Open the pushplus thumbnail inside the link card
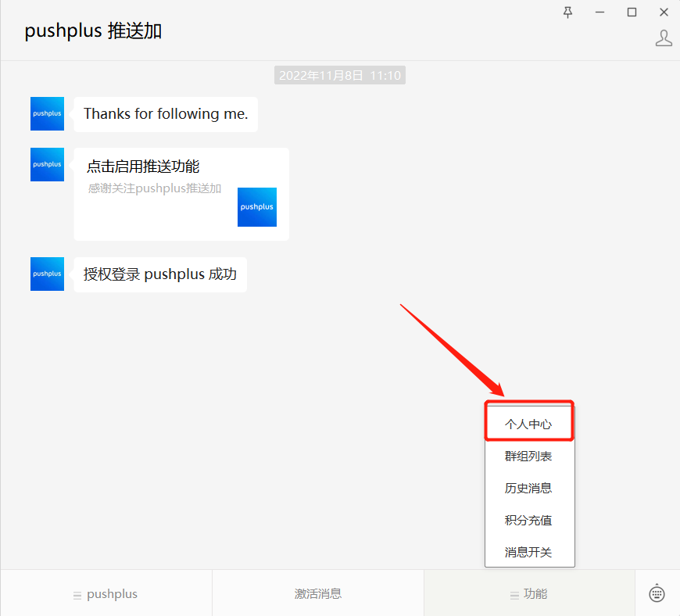This screenshot has width=680, height=616. point(256,207)
